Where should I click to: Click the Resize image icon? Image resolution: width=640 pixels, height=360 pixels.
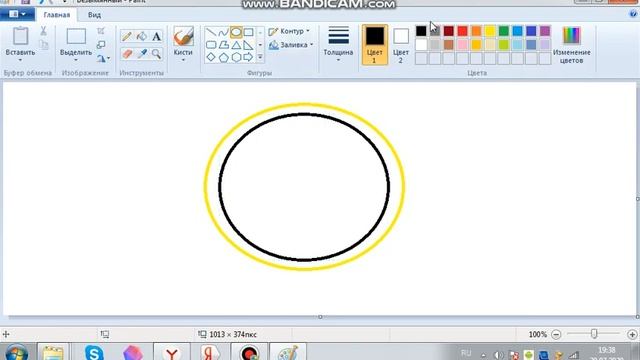(x=101, y=44)
